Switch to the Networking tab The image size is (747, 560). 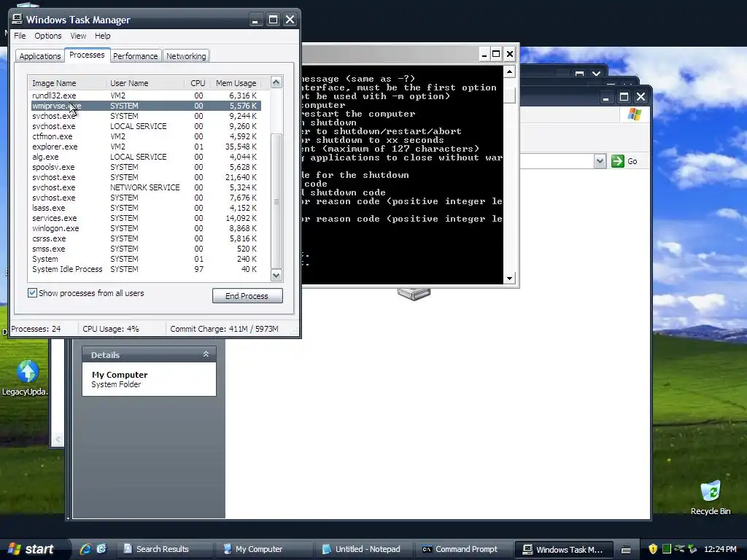pyautogui.click(x=186, y=56)
